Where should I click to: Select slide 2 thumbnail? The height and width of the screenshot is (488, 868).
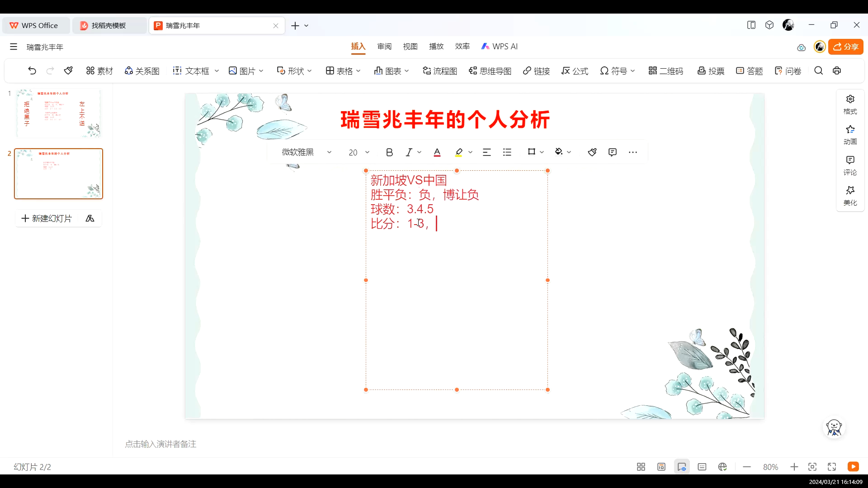coord(58,174)
